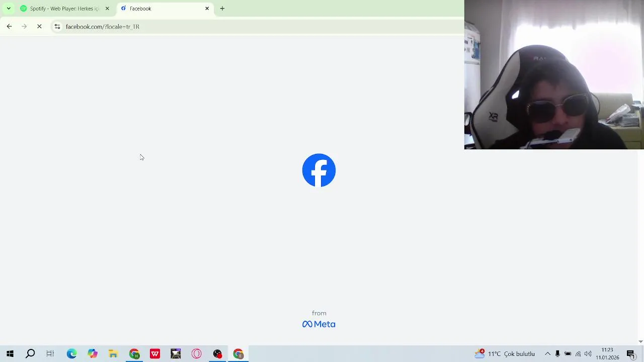
Task: Click the webcam overlay video
Action: point(554,74)
